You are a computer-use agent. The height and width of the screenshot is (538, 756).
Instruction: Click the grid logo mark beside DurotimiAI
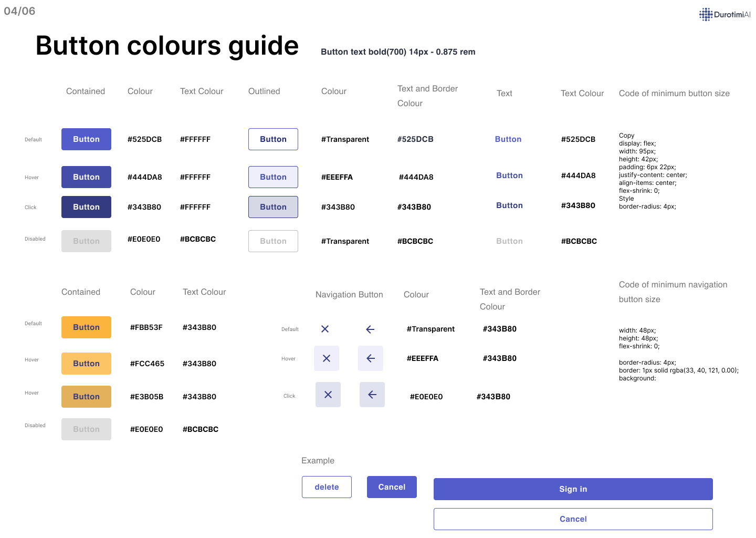tap(706, 14)
